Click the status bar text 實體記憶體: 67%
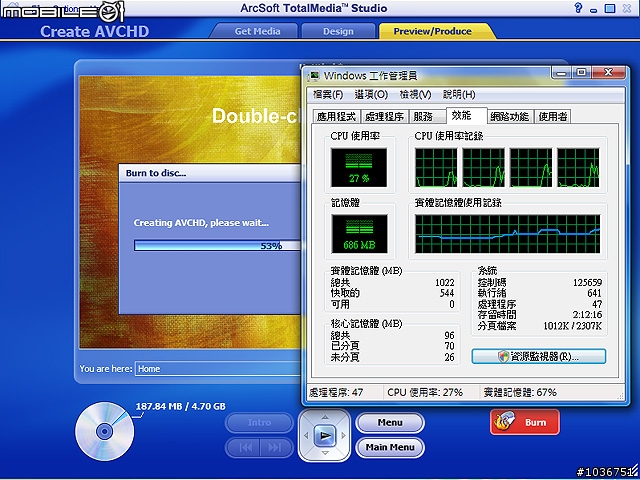 [x=520, y=393]
